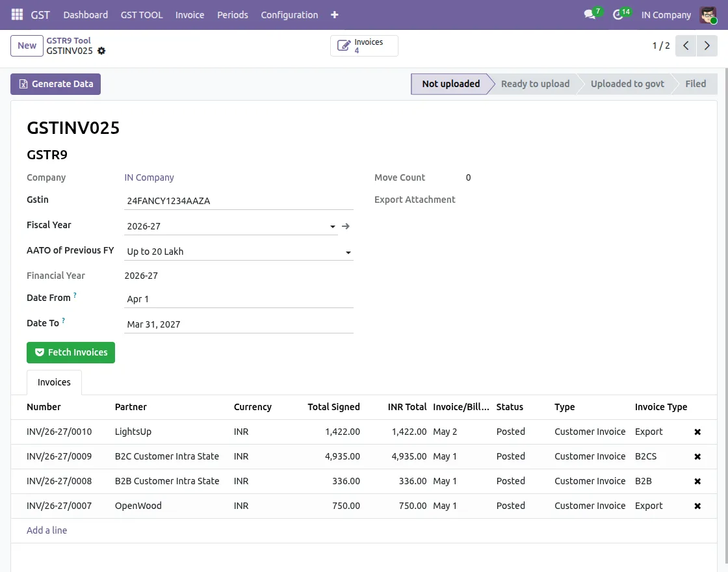Image resolution: width=728 pixels, height=572 pixels.
Task: Click the Date To help question mark
Action: click(64, 320)
